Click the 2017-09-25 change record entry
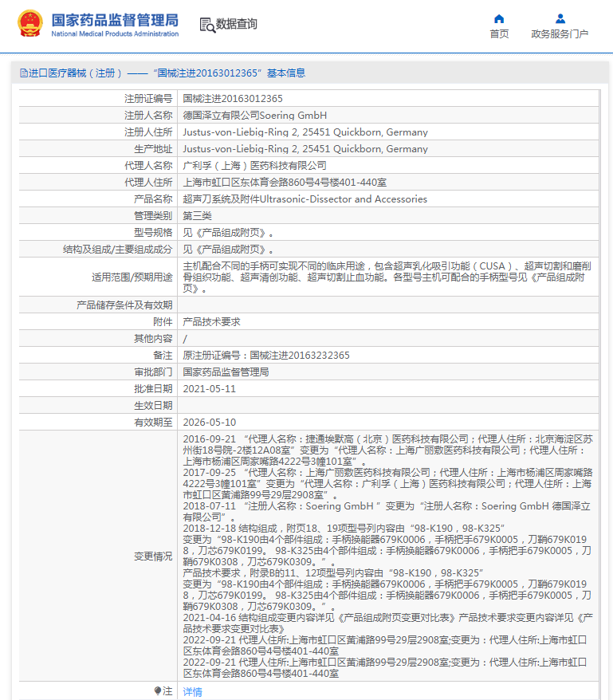The image size is (613, 700). click(387, 483)
